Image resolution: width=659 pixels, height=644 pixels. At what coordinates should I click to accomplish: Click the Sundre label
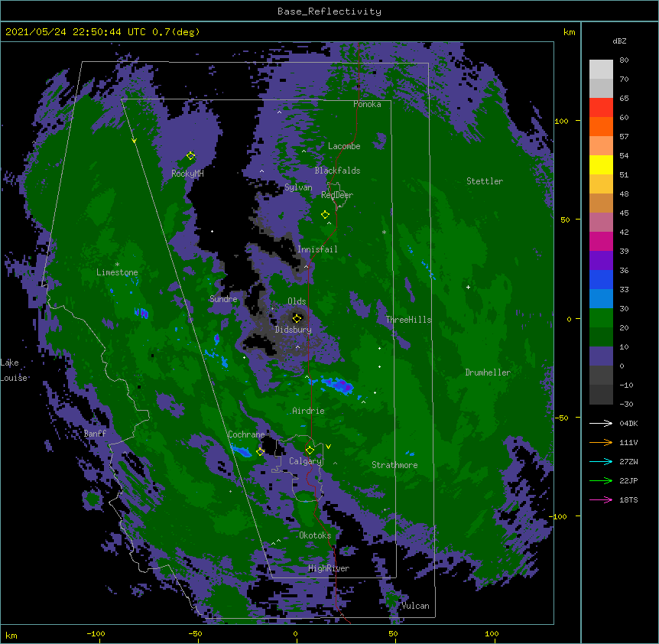coord(223,299)
